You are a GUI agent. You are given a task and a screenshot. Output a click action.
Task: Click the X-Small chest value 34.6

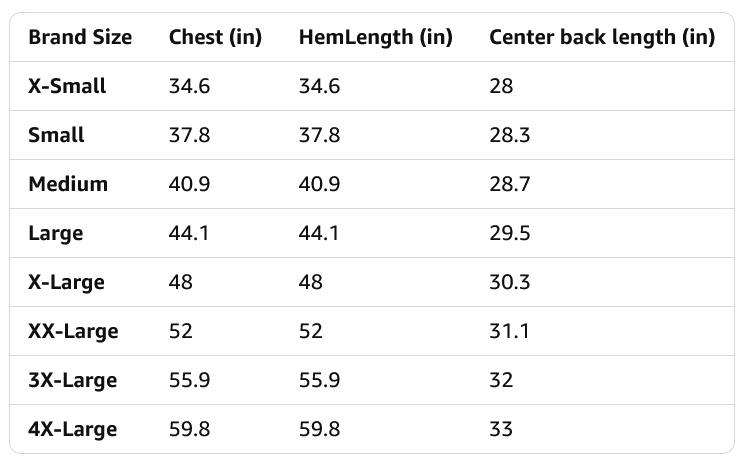tap(189, 86)
